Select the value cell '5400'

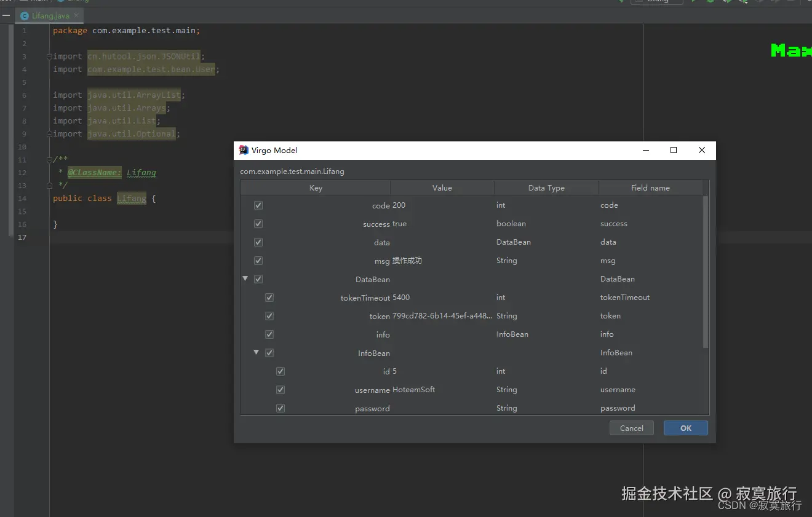point(401,298)
